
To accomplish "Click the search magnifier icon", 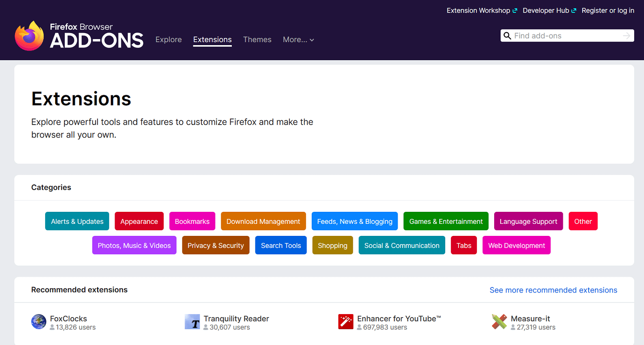I will click(x=507, y=36).
